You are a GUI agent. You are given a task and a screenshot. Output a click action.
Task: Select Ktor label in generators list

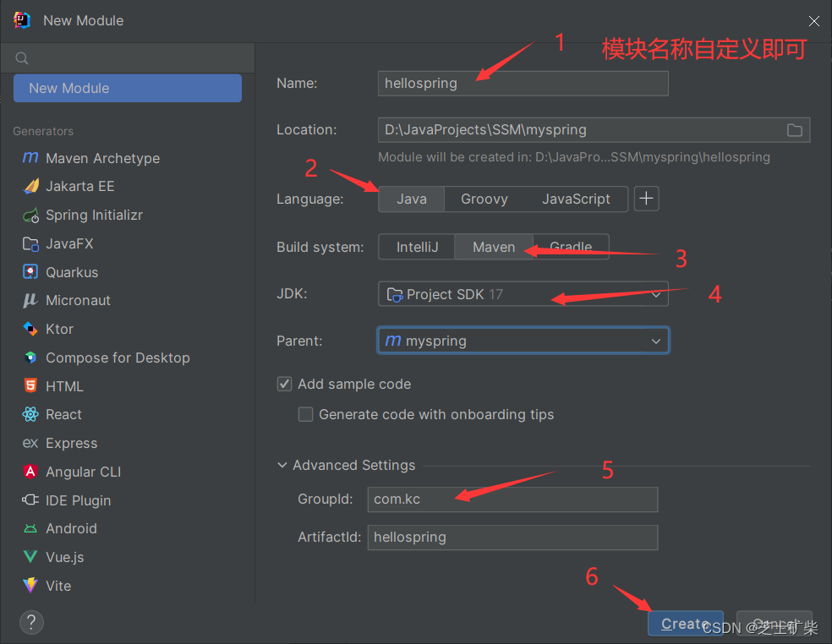(x=59, y=329)
